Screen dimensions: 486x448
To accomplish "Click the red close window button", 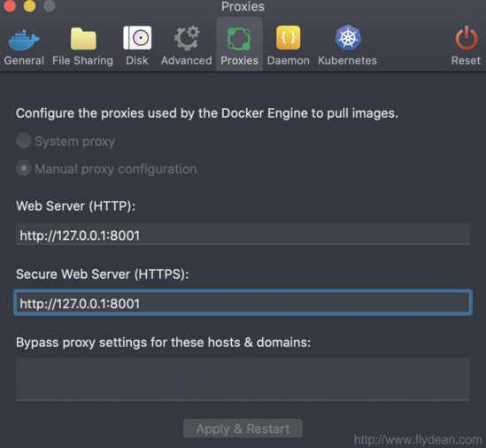I will [x=10, y=5].
